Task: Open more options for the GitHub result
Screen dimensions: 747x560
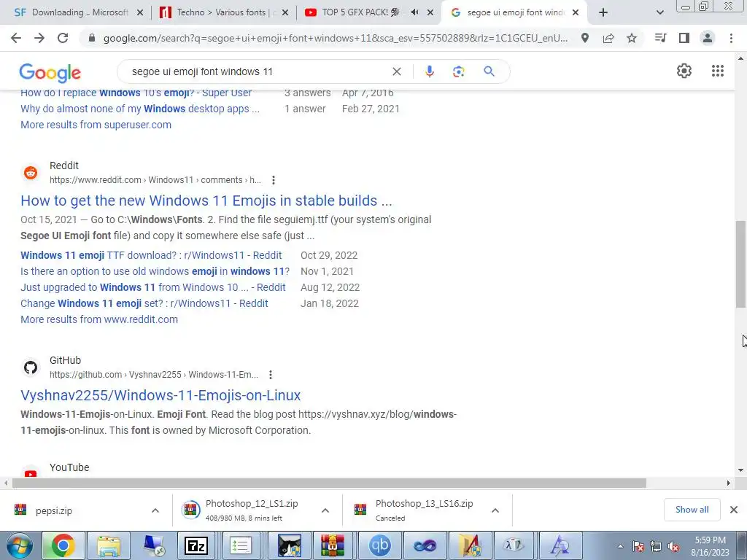Action: (x=270, y=375)
